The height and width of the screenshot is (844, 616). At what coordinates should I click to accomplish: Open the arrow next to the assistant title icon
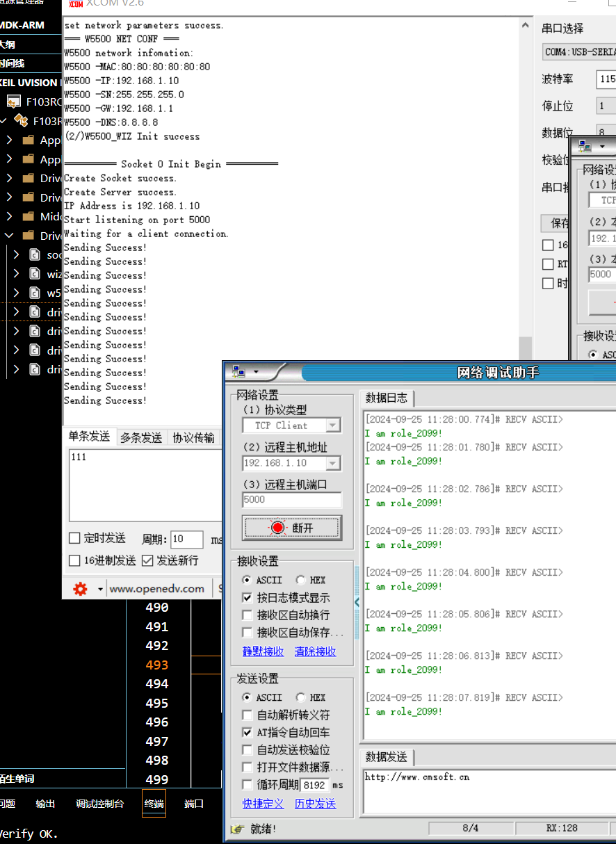tap(256, 373)
